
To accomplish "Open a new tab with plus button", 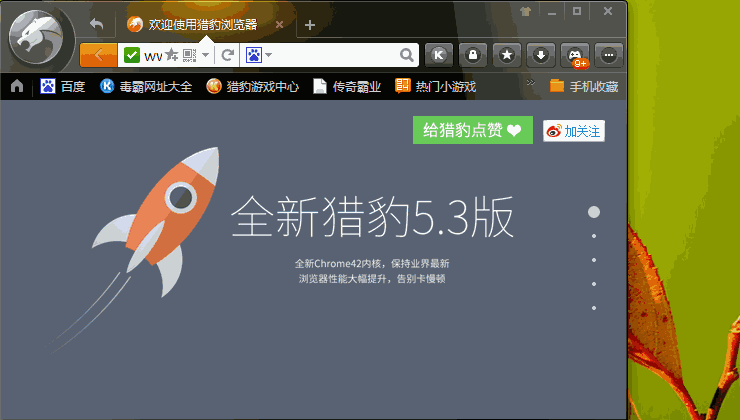I will tap(310, 25).
